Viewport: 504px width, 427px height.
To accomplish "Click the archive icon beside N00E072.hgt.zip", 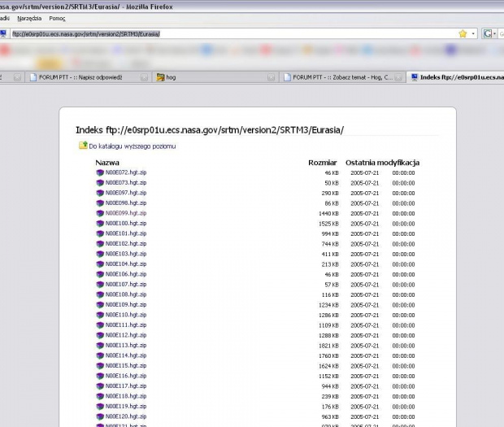I will (x=100, y=172).
